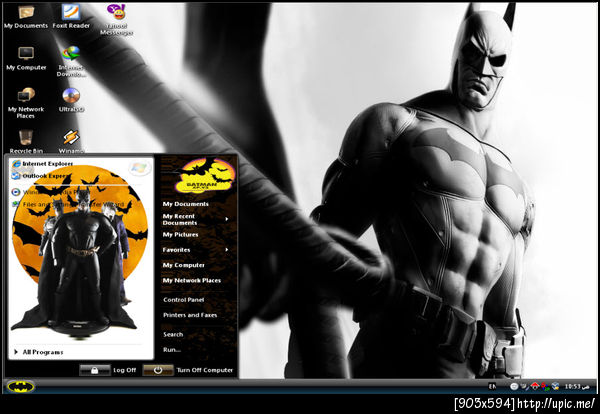Expand the Favorites submenu arrow
Image resolution: width=600 pixels, height=414 pixels.
(227, 250)
